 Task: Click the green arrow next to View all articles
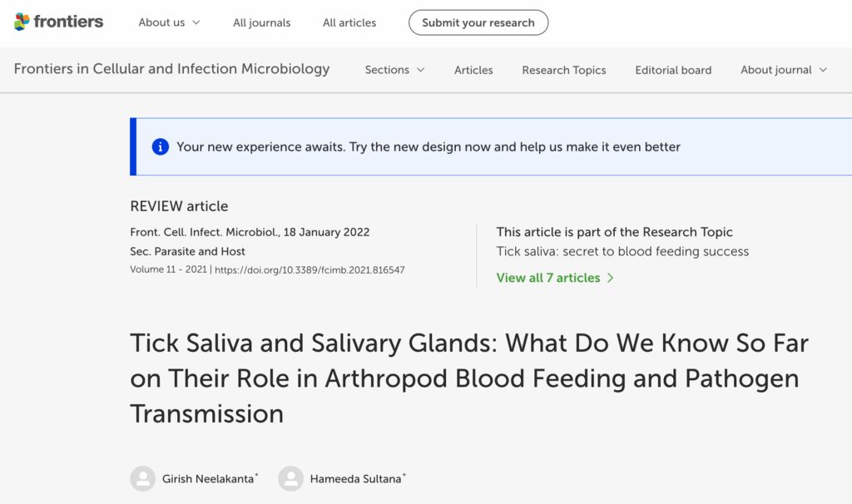[x=611, y=277]
